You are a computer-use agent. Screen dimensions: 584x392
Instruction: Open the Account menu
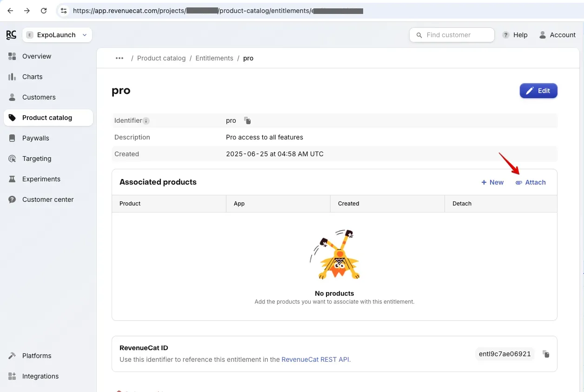(557, 35)
